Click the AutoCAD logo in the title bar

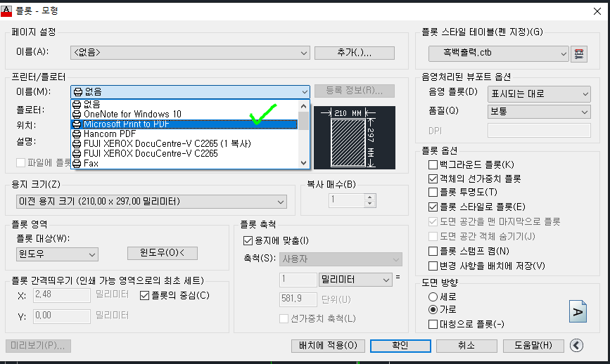tap(6, 11)
